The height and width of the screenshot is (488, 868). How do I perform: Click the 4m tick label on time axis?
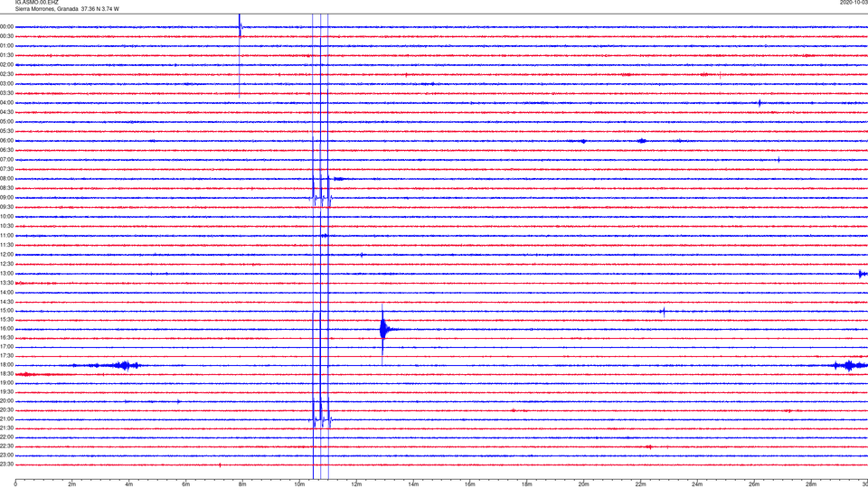click(x=129, y=484)
